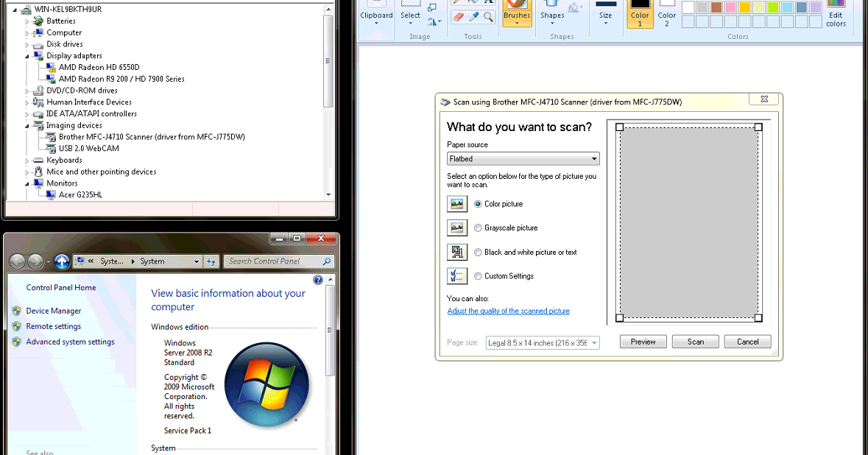Collapse the Display adapters node
The image size is (868, 455).
pyautogui.click(x=27, y=56)
